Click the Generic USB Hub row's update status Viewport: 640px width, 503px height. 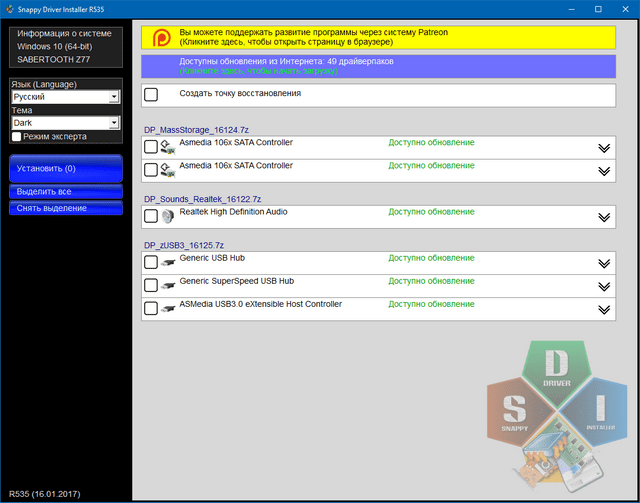click(431, 258)
